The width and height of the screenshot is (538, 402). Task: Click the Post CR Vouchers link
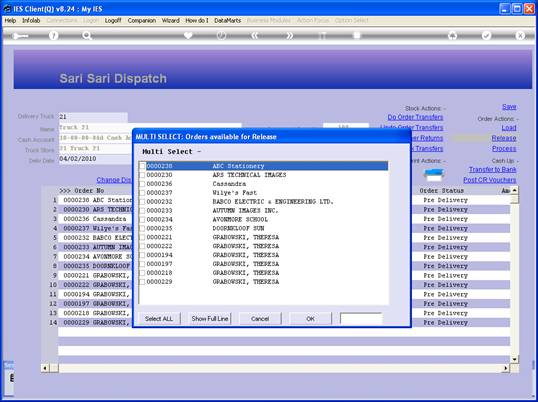[490, 180]
